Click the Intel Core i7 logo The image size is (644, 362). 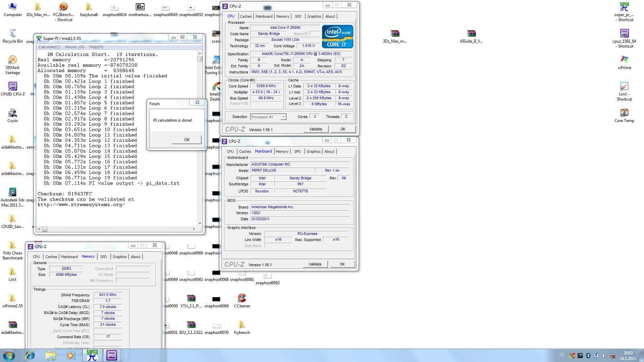(x=338, y=37)
